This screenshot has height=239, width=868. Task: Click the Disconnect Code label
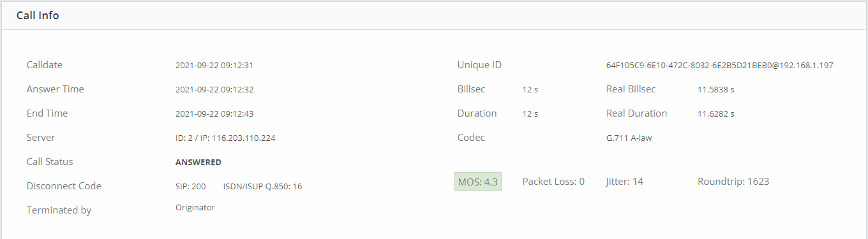tap(64, 186)
